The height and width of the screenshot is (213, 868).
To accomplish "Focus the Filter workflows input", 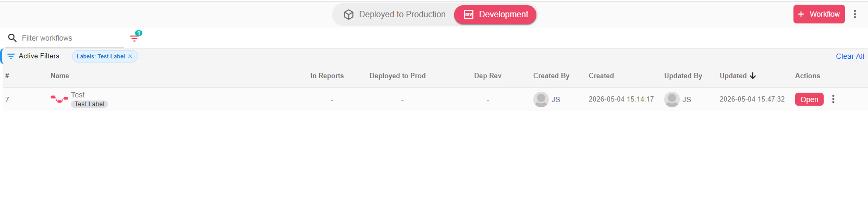I will tap(72, 38).
